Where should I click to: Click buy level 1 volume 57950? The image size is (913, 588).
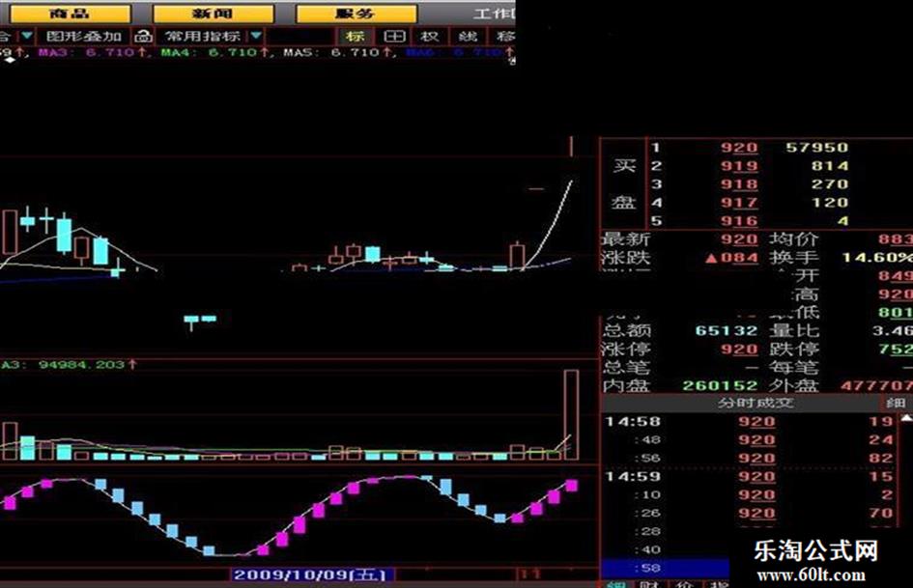pyautogui.click(x=817, y=148)
